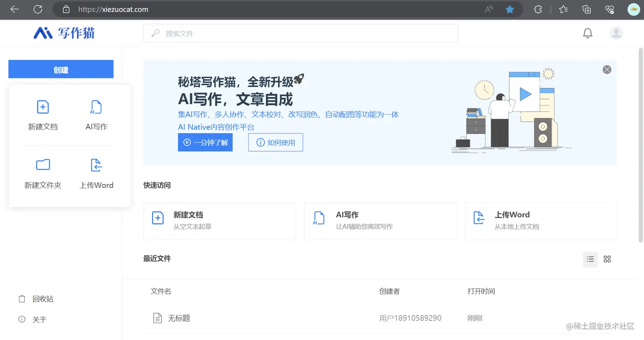Open the browser extensions puzzle icon
Viewport: 644px width, 340px height.
538,9
